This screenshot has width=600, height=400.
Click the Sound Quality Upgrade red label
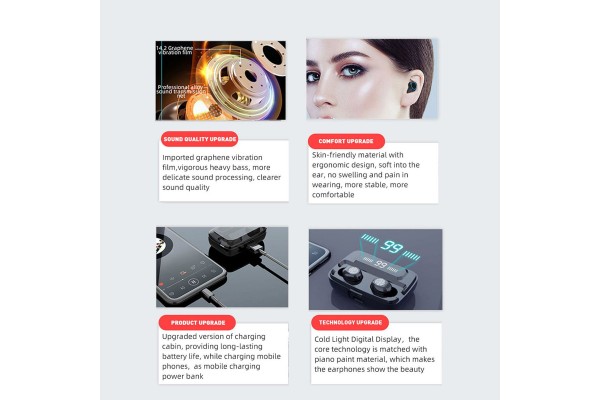(199, 139)
